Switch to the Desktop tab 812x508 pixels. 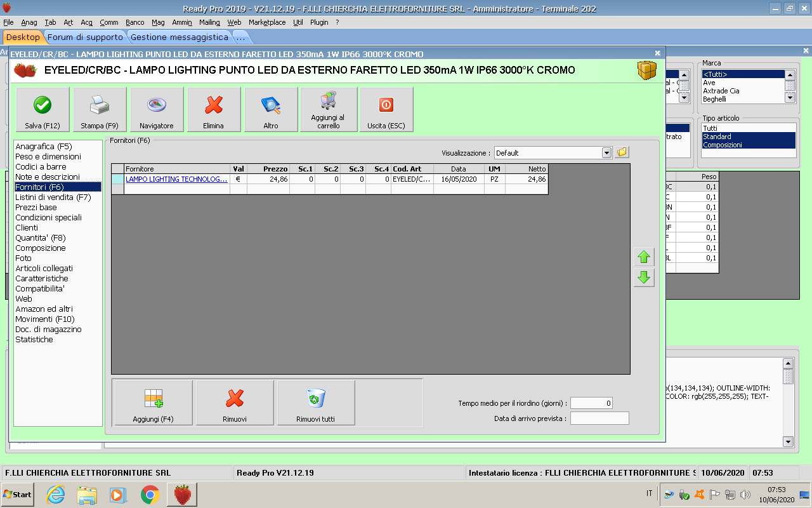[x=23, y=37]
